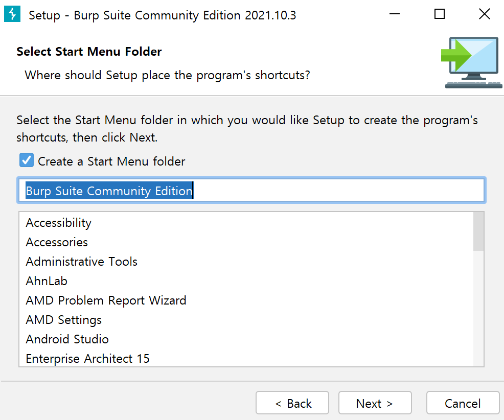Click the Start Menu folder name field
This screenshot has height=420, width=504.
pos(251,190)
